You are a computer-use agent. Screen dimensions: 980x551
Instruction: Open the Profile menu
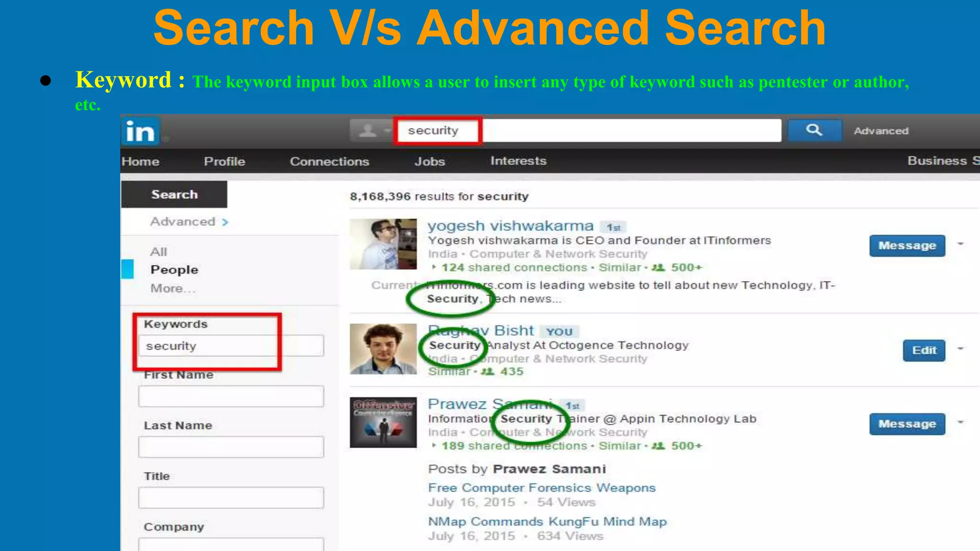[224, 161]
